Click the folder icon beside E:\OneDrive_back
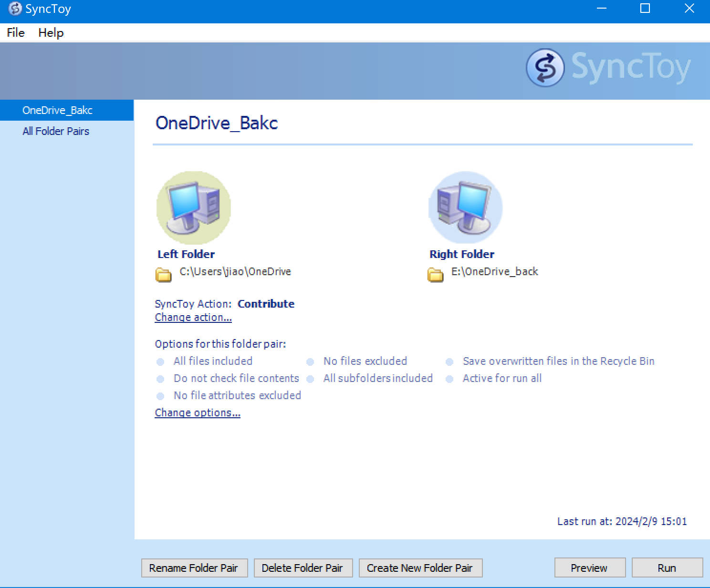Viewport: 710px width, 588px height. [x=436, y=275]
